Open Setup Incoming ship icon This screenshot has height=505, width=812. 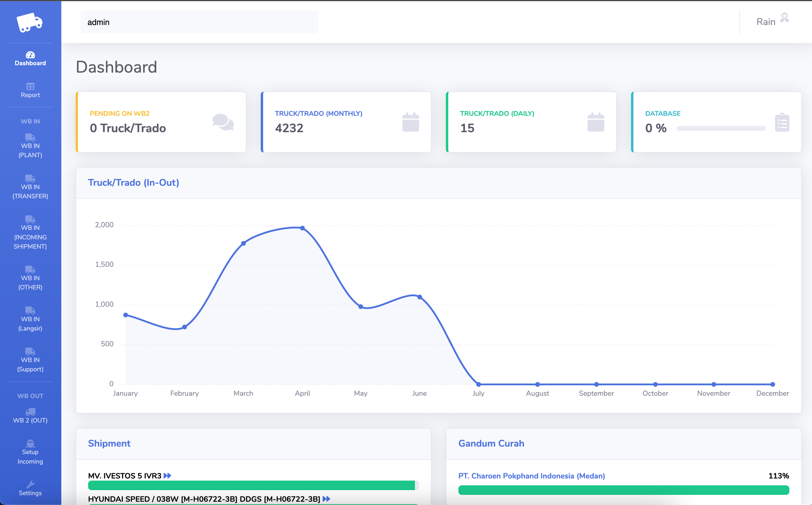pyautogui.click(x=30, y=443)
